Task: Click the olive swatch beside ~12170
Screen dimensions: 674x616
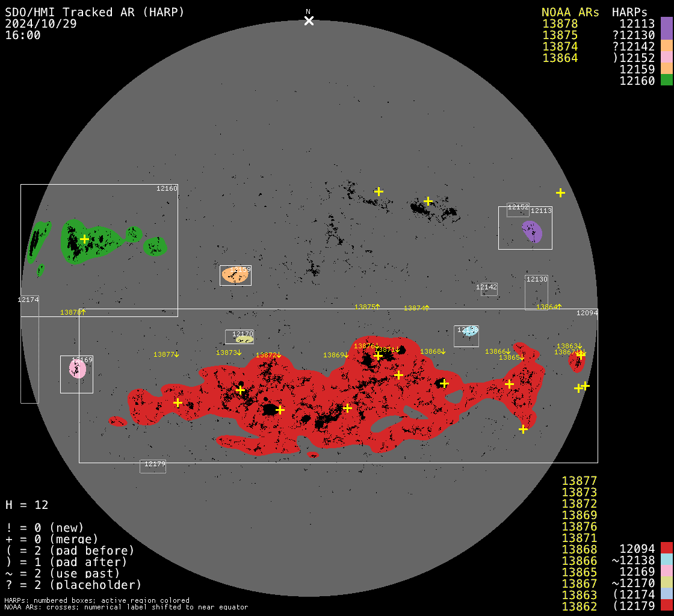Action: coord(666,583)
